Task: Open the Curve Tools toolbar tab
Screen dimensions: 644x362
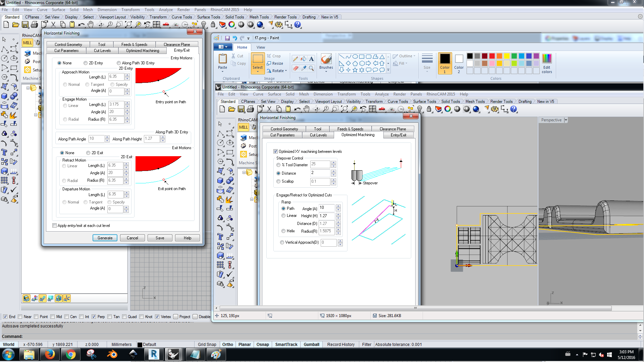Action: (x=182, y=17)
